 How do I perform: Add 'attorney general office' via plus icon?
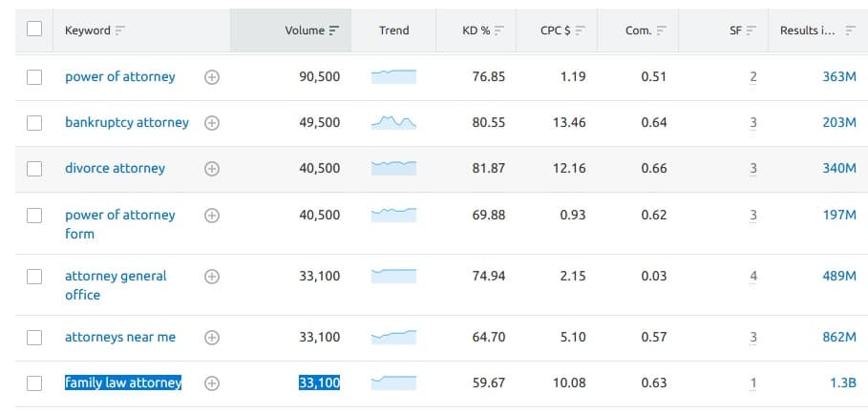212,277
